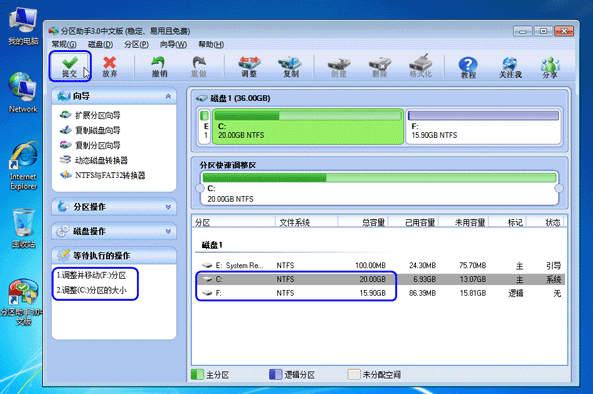Click the 逻辑分区 blue legend swatch
Viewport: 593px width, 394px height.
[276, 375]
